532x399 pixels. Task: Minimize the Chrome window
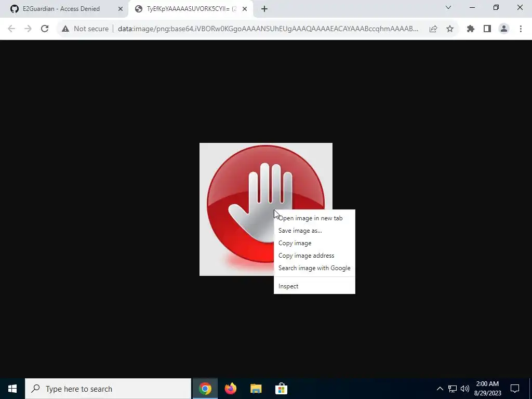coord(472,7)
